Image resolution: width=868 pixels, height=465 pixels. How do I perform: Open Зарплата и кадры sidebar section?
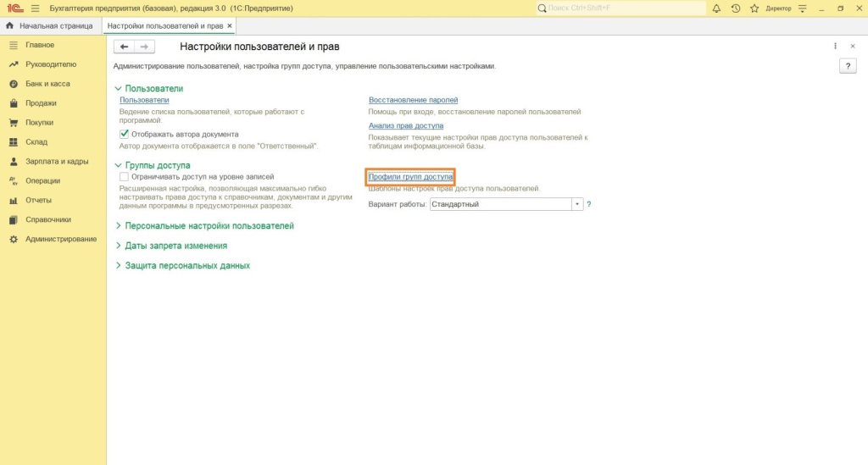point(57,161)
